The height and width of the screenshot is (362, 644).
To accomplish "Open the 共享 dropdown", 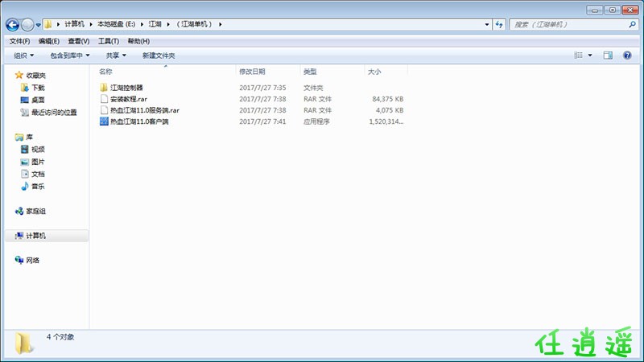I will (116, 56).
